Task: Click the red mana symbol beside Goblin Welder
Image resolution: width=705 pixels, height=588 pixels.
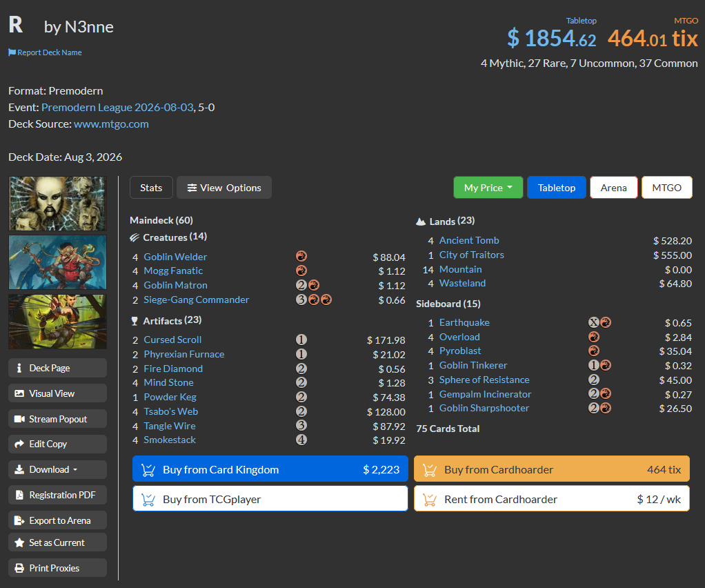Action: (301, 257)
